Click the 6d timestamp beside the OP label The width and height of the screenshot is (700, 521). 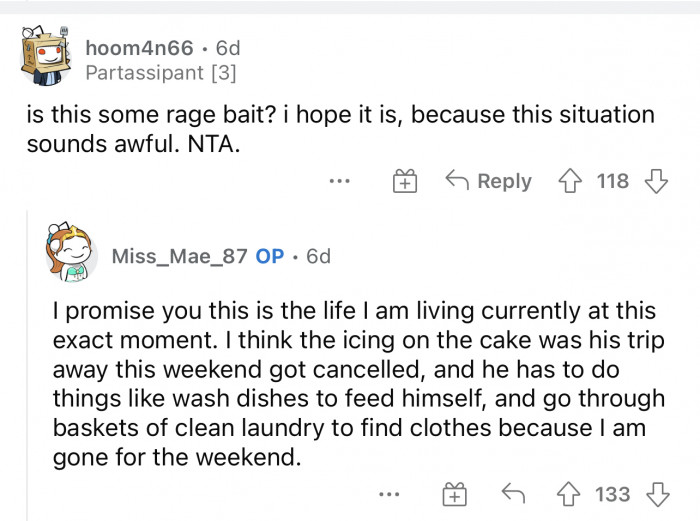[x=318, y=256]
